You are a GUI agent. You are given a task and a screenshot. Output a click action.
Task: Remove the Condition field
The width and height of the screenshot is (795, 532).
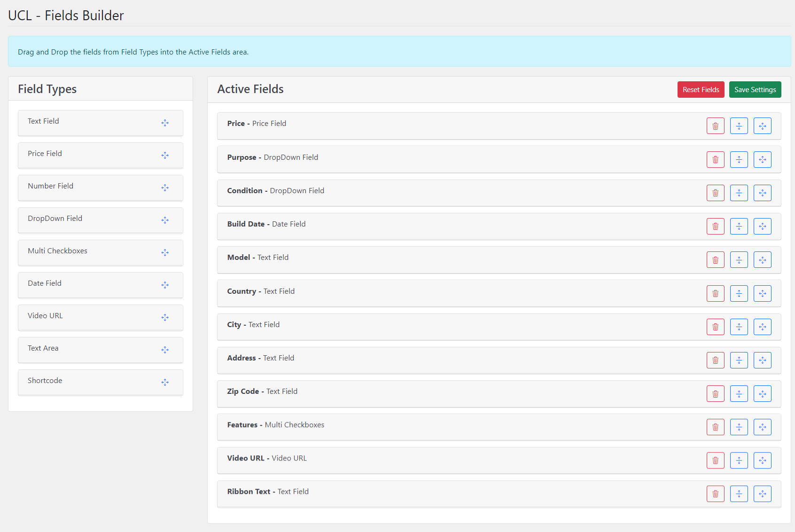pyautogui.click(x=715, y=193)
